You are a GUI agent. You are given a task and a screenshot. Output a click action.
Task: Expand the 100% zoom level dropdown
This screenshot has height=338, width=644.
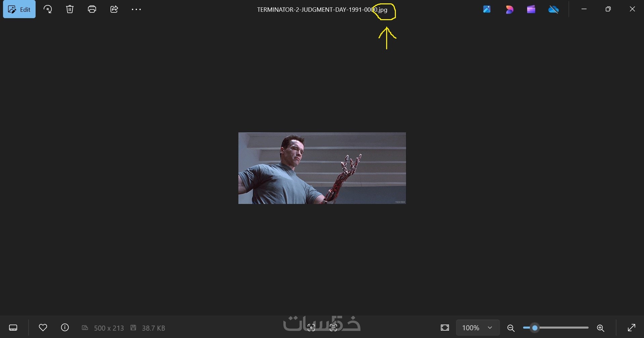478,328
